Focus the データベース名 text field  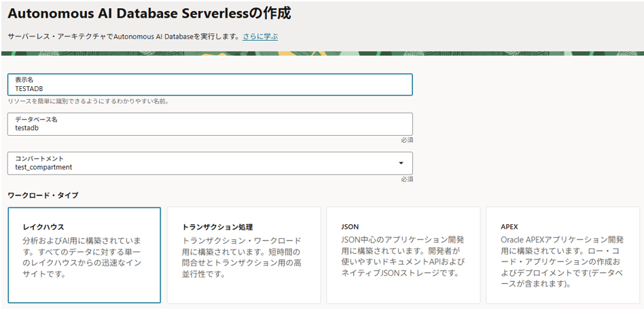click(x=210, y=124)
